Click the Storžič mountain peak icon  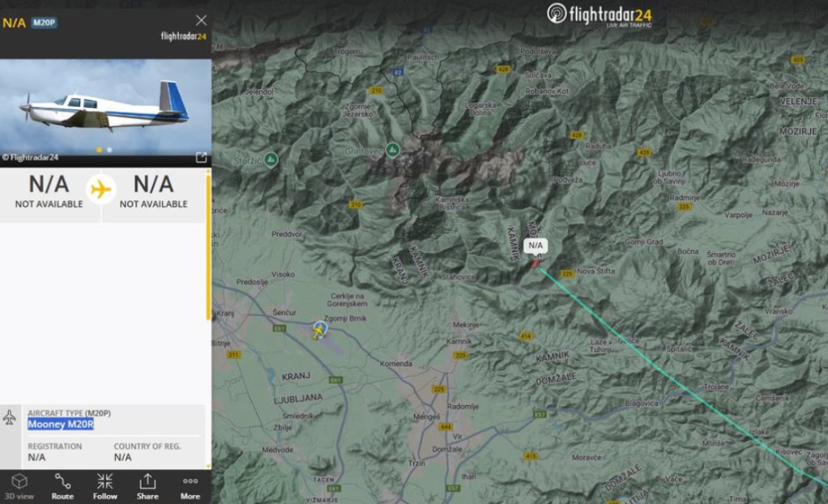pos(271,159)
